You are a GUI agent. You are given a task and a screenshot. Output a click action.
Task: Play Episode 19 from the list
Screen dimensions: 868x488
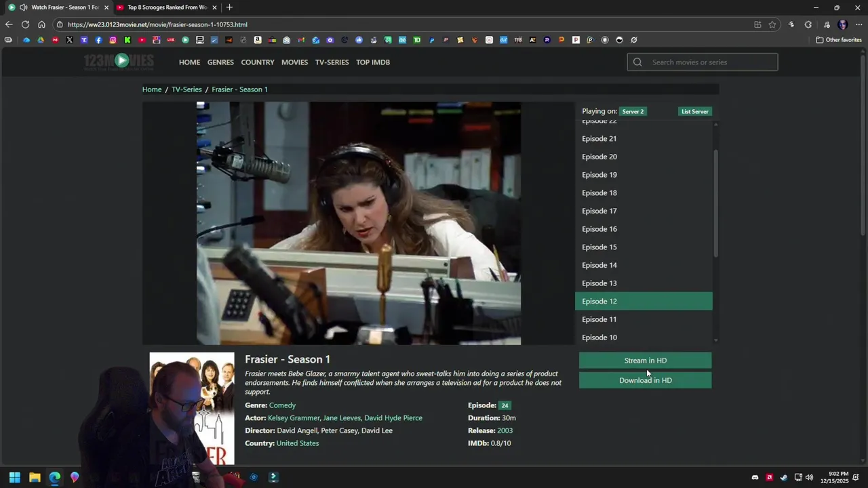(644, 175)
